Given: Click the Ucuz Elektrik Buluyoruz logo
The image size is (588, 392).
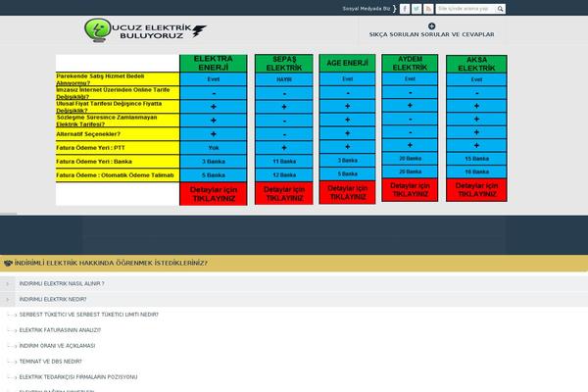Looking at the screenshot, I should point(145,30).
